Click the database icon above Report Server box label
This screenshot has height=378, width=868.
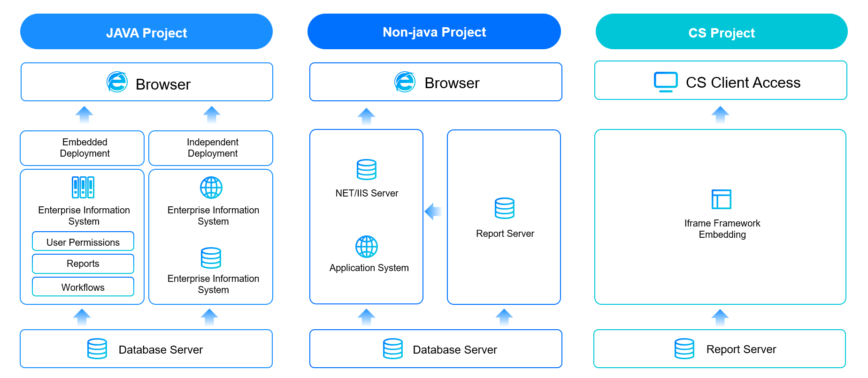505,208
